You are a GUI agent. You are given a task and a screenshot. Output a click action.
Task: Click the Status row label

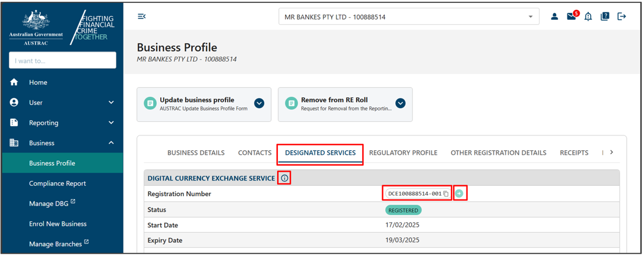(x=157, y=210)
